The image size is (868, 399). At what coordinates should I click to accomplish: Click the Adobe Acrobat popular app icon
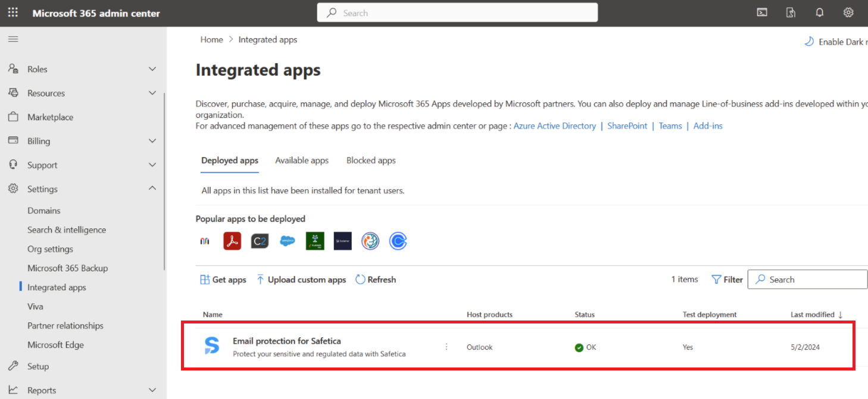(x=232, y=241)
